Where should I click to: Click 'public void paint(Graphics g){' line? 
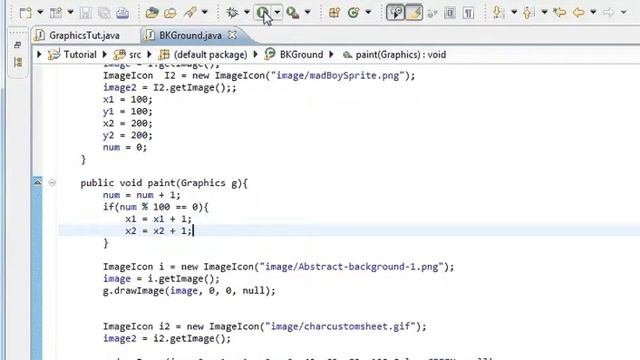(164, 183)
